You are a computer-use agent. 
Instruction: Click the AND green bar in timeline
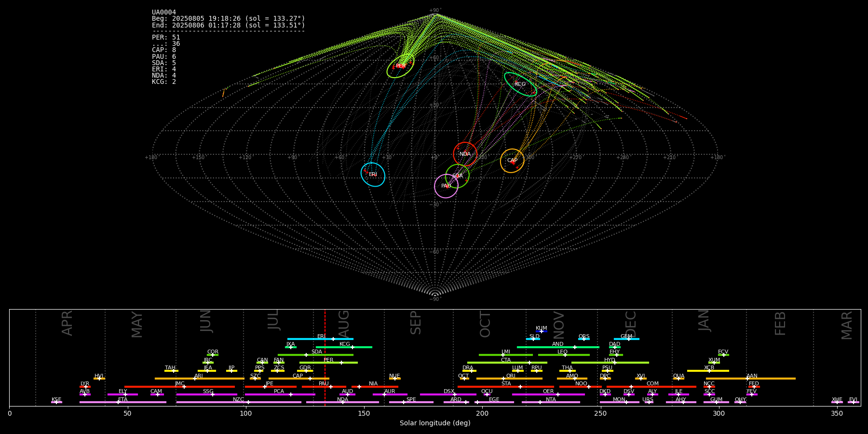coord(558,347)
